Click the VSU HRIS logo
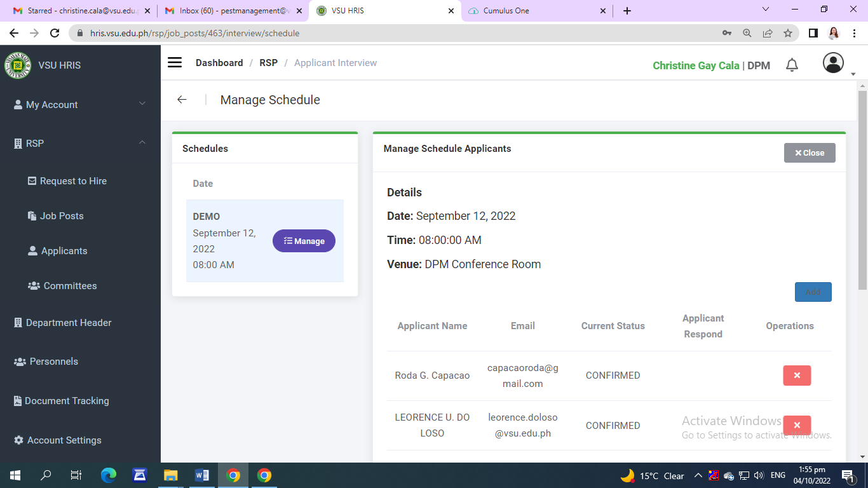 pyautogui.click(x=18, y=65)
